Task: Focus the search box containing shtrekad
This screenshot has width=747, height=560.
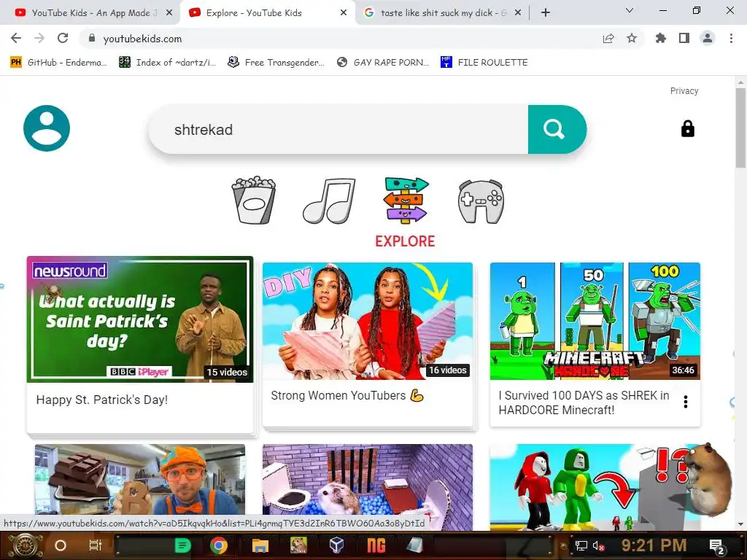Action: point(338,130)
